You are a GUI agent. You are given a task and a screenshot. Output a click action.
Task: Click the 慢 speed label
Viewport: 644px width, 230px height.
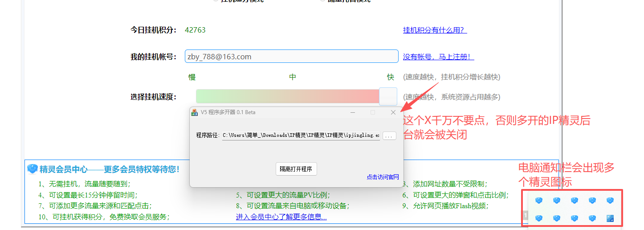(x=192, y=77)
